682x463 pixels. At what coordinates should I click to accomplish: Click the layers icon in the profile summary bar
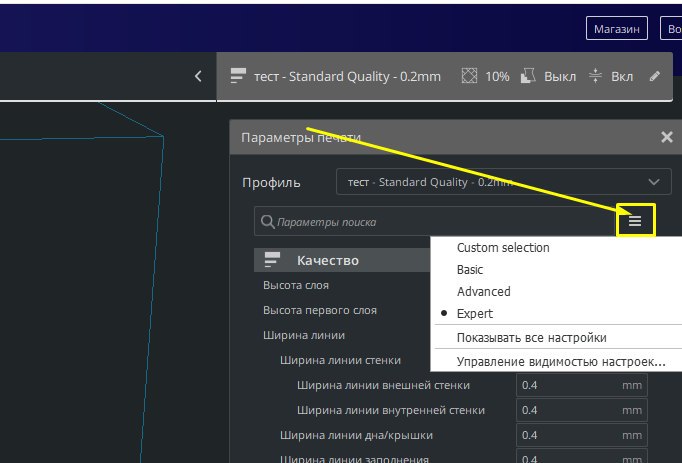238,76
